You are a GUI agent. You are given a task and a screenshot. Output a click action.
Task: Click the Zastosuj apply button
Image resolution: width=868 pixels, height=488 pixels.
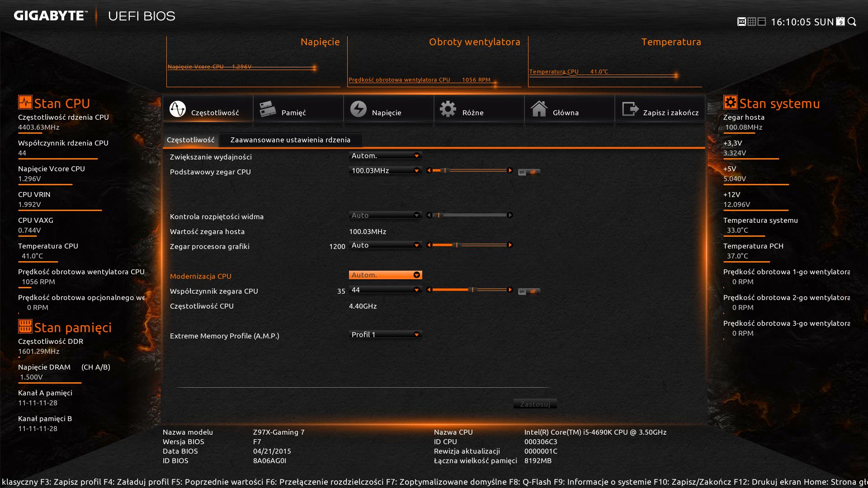(535, 404)
